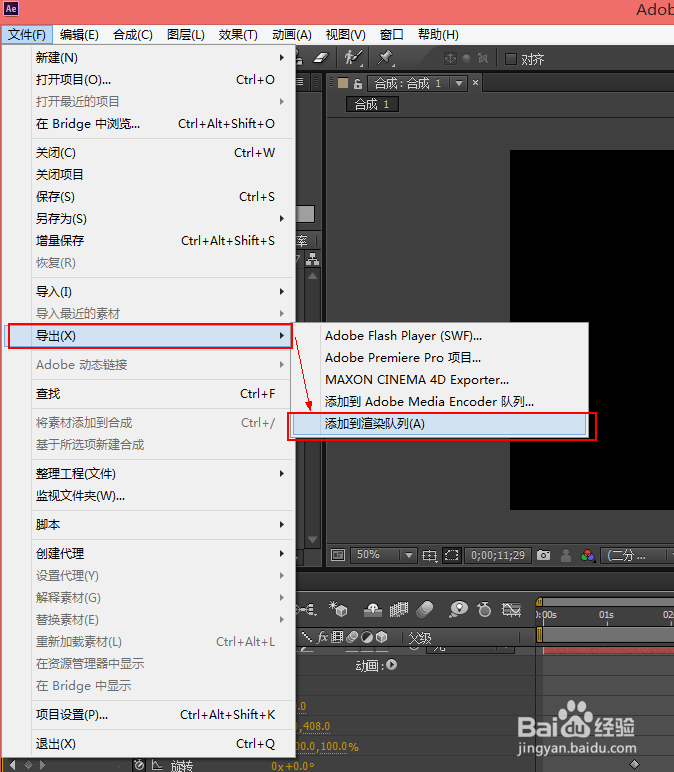Toggle Draft 3D mode
Viewport: 674px width, 772px height.
[x=338, y=610]
